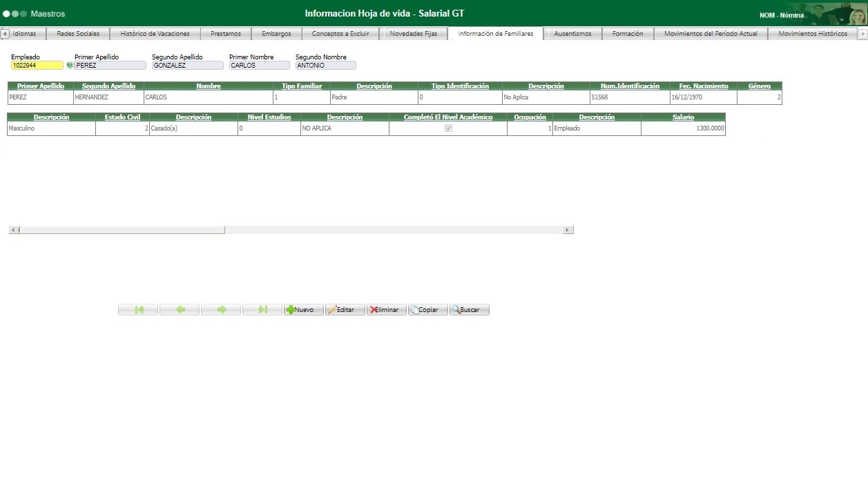868x486 pixels.
Task: Click the No Aplica identification cell
Action: pyautogui.click(x=546, y=97)
